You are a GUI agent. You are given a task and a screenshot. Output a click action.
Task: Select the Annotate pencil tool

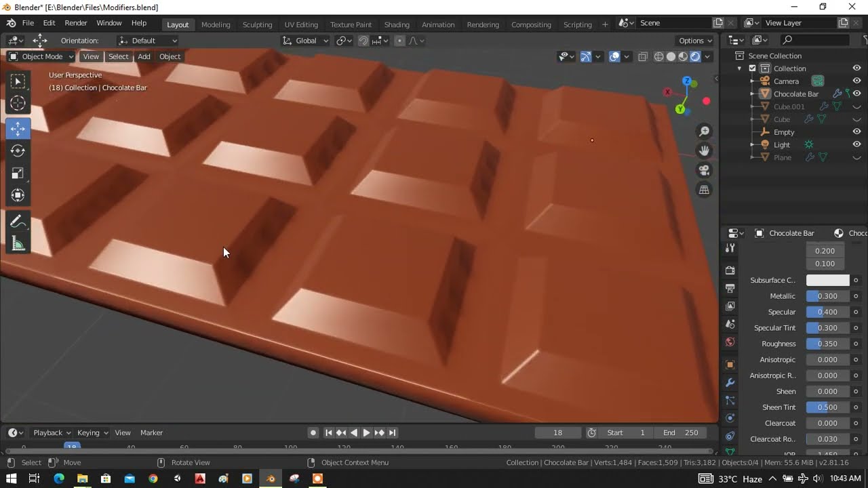18,222
